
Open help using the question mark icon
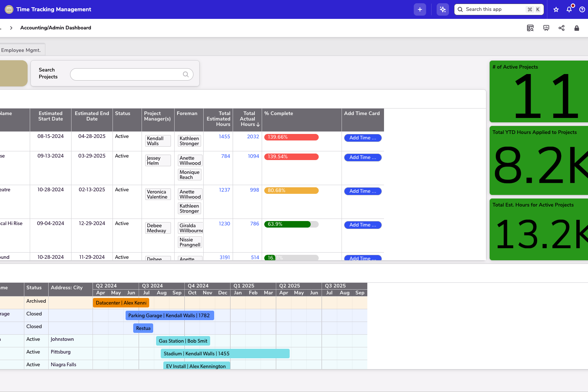(x=583, y=9)
